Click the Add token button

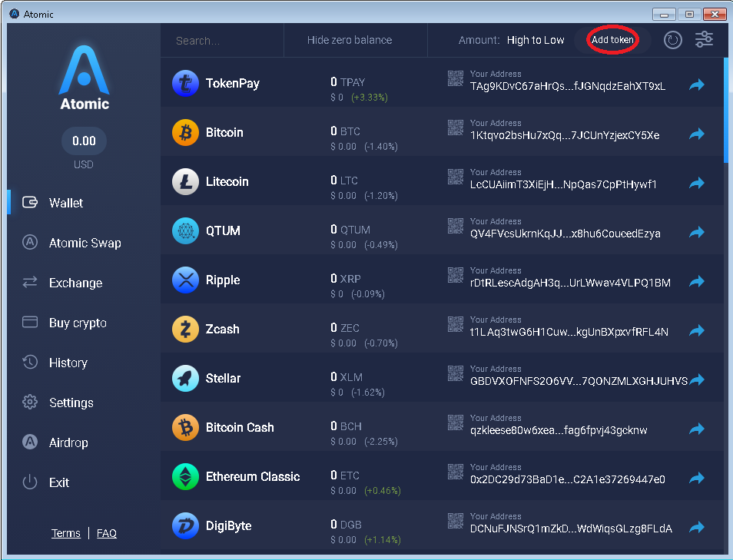tap(612, 40)
